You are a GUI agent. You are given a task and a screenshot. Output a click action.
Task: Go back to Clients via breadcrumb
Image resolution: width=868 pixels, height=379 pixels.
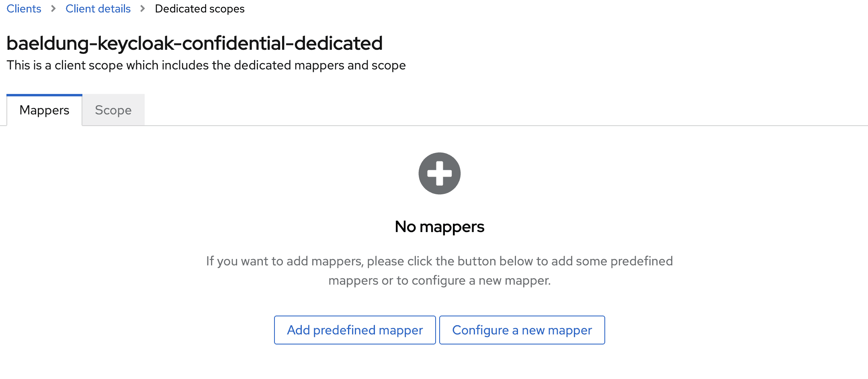click(x=24, y=8)
